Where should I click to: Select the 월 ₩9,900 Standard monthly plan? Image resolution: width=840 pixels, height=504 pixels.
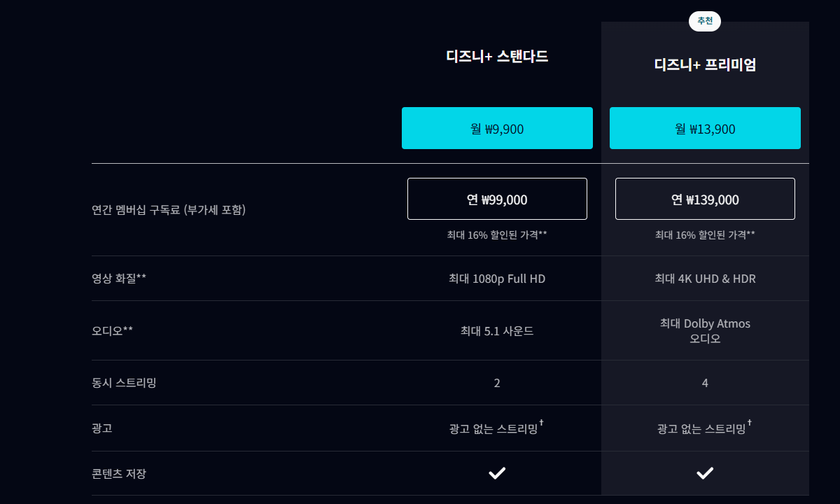(497, 128)
